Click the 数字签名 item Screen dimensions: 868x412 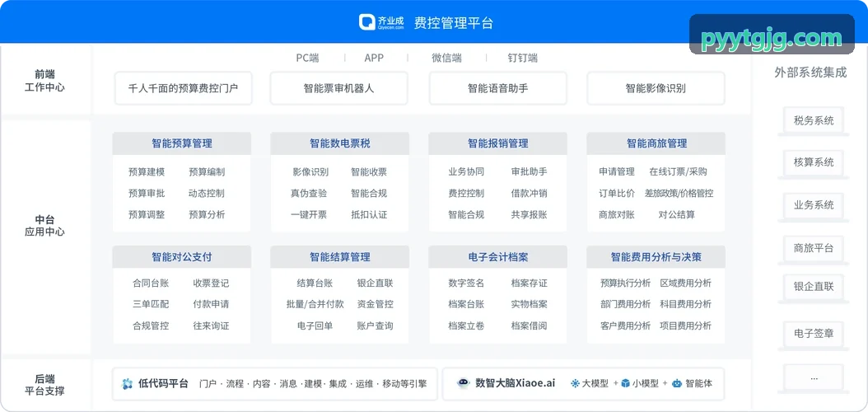pos(466,283)
